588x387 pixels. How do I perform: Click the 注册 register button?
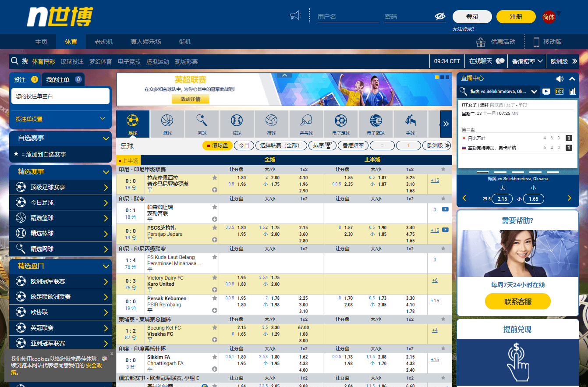coord(516,17)
